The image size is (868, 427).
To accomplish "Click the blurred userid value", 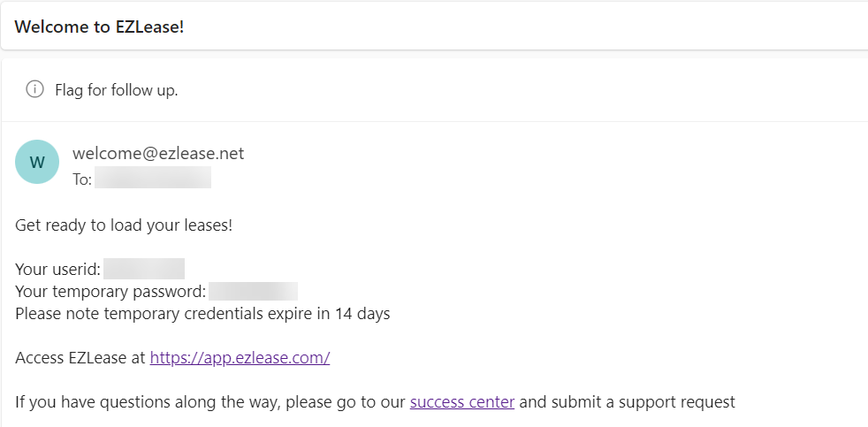I will click(x=144, y=269).
